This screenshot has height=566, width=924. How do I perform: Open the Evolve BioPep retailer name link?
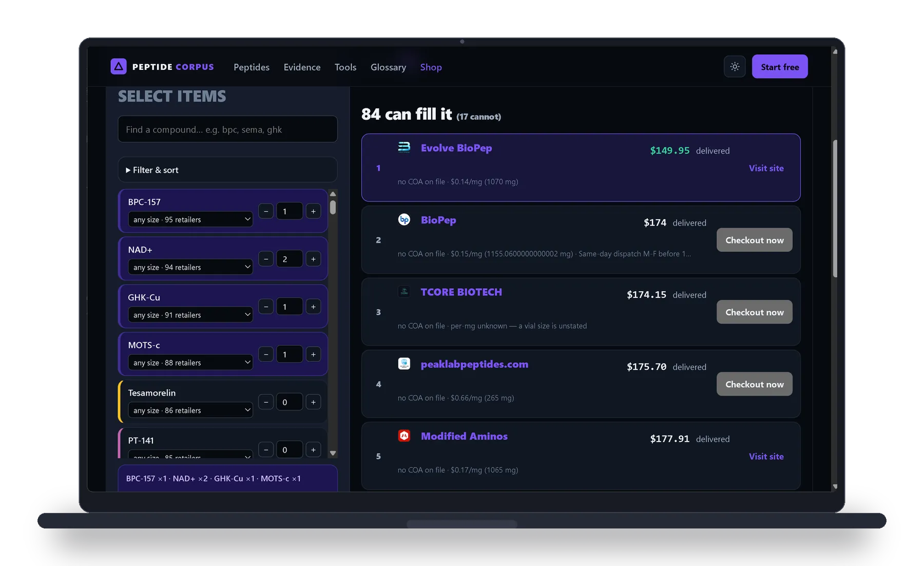point(456,148)
